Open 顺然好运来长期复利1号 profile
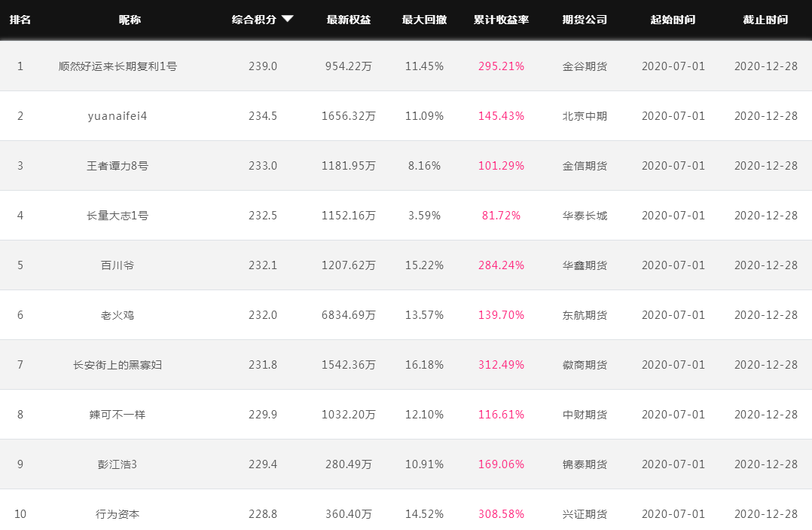 (x=118, y=66)
